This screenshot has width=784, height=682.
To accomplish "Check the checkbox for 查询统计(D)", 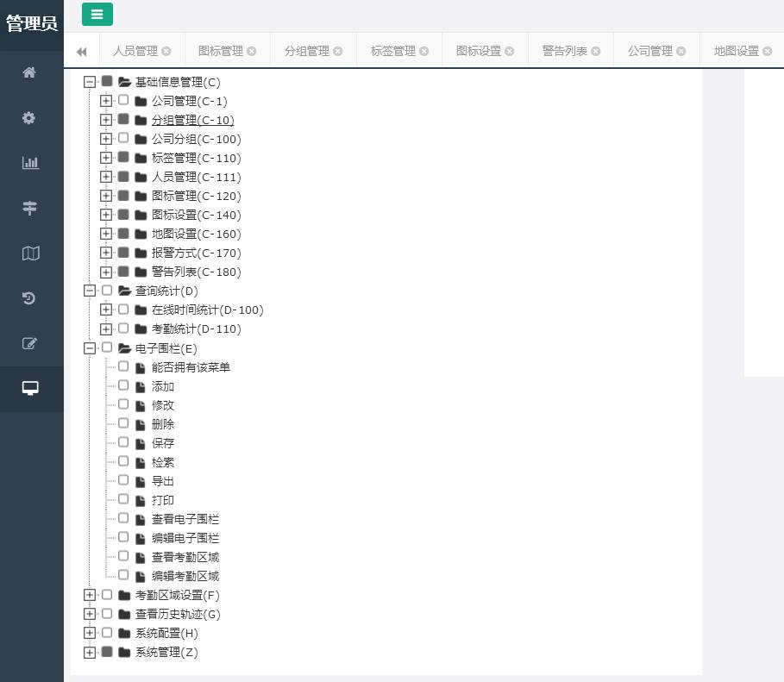I will coord(106,291).
